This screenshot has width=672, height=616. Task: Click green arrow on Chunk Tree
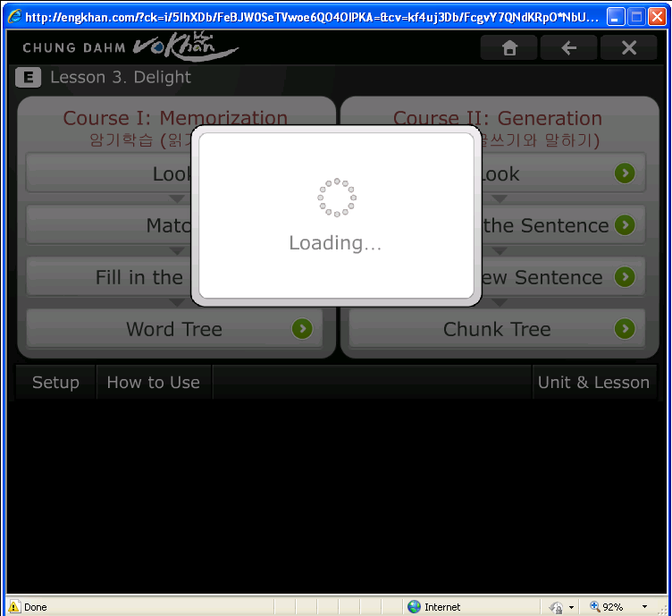625,329
